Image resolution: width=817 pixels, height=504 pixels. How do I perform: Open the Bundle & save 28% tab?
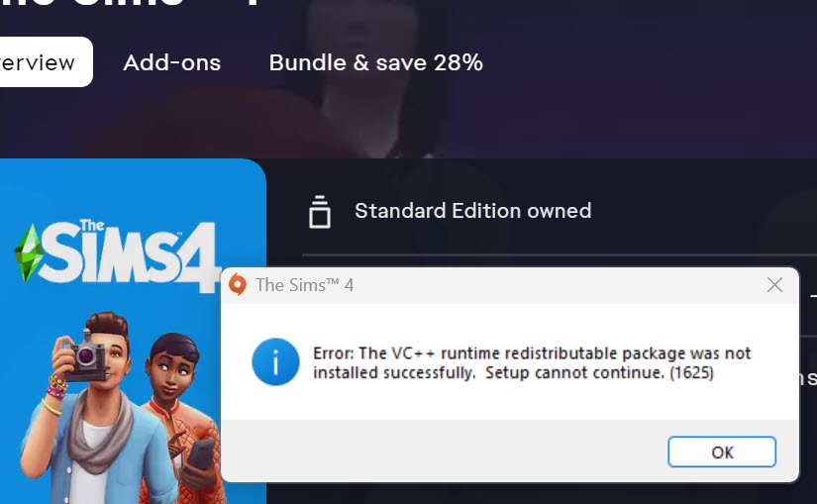375,62
